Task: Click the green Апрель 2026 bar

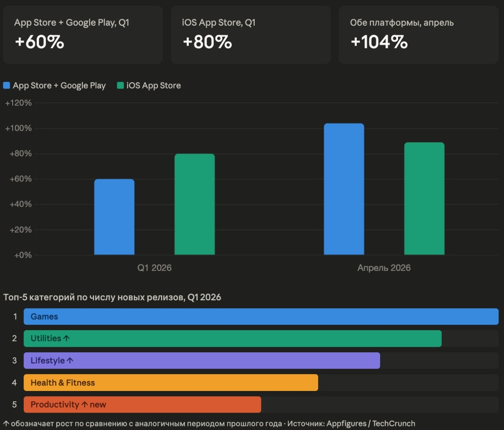Action: (x=424, y=198)
